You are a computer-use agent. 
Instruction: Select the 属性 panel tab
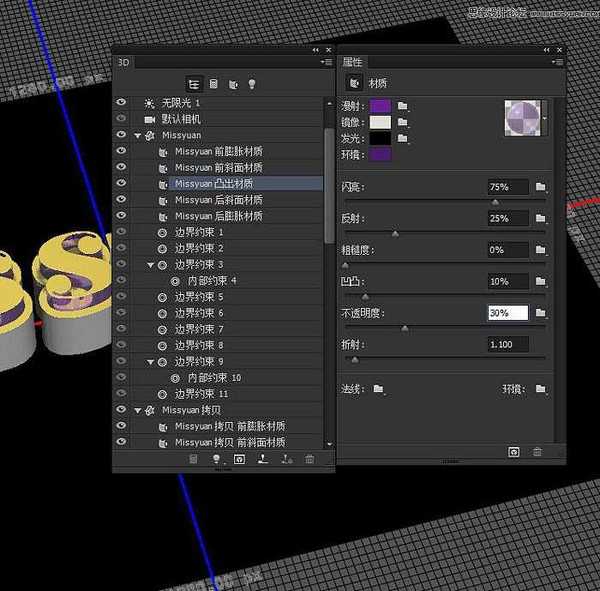pyautogui.click(x=354, y=62)
